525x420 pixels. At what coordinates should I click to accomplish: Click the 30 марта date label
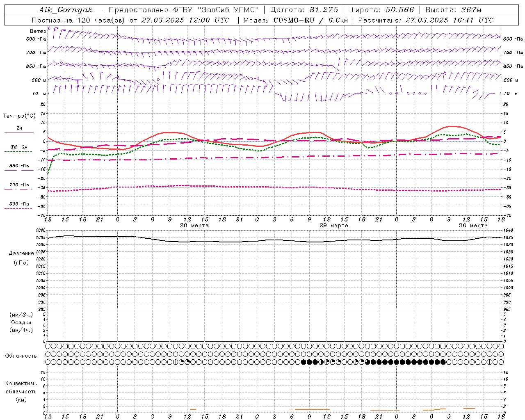473,226
